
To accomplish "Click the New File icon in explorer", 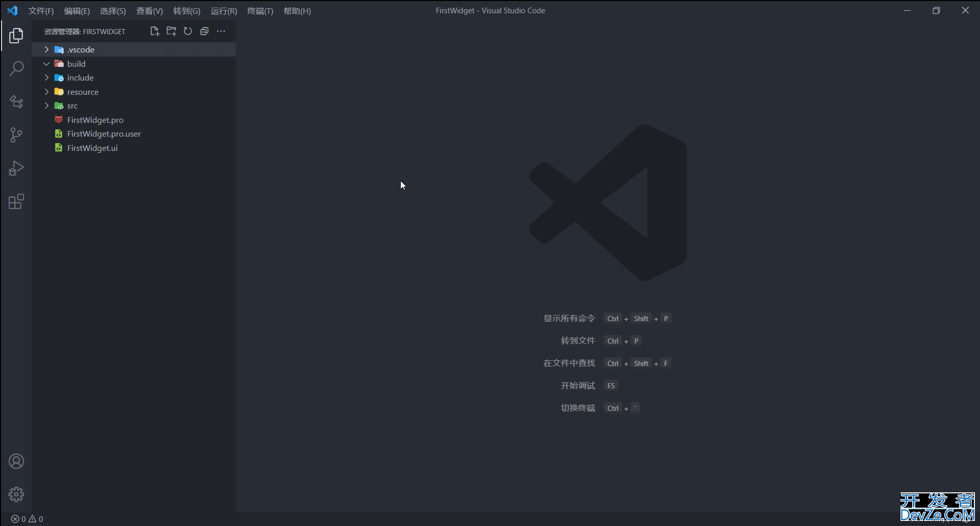I will click(155, 31).
